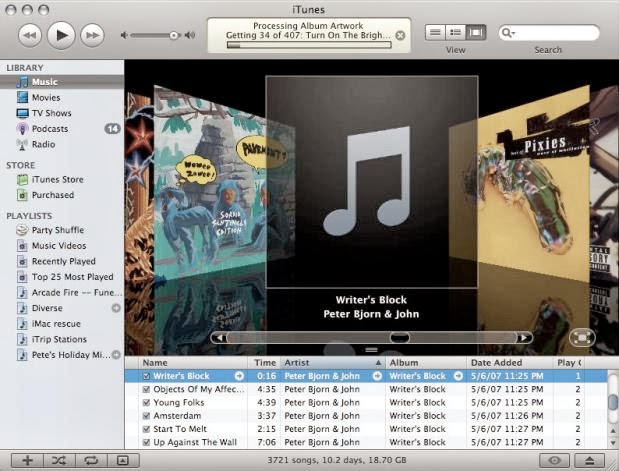Create a new playlist with plus button

click(x=27, y=460)
